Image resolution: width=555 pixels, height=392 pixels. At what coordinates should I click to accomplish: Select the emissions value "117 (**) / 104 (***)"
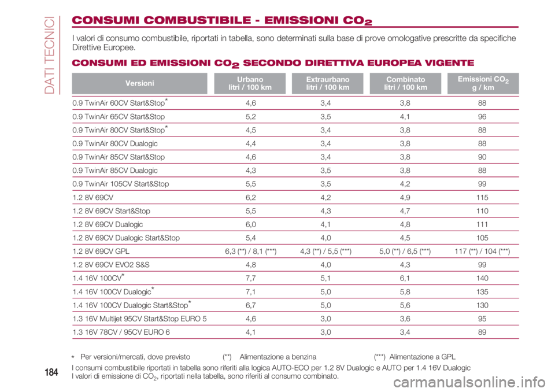482,252
